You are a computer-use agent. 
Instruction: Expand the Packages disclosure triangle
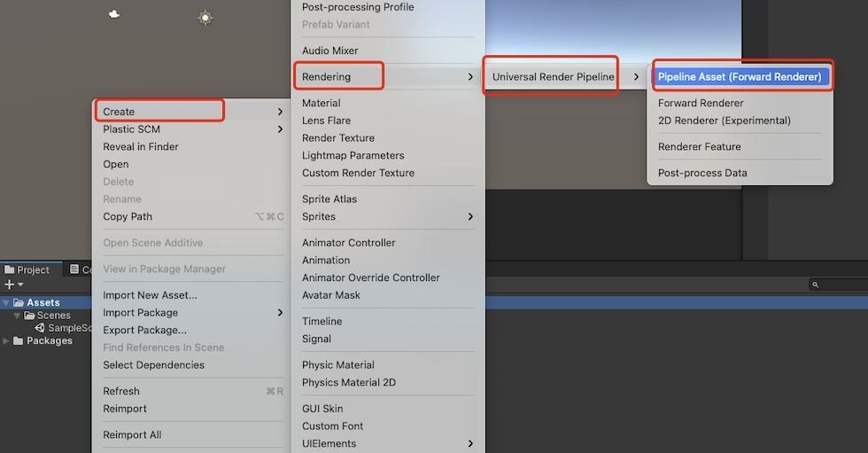[6, 341]
